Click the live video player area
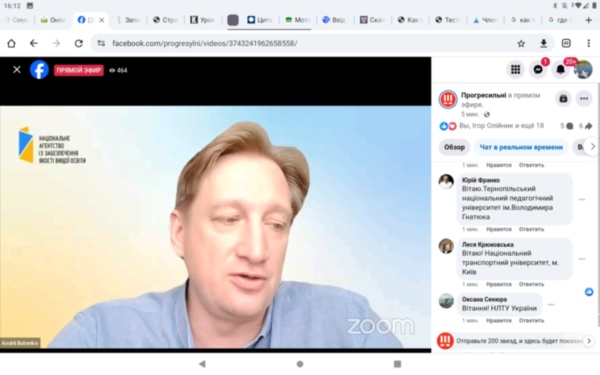This screenshot has width=600, height=375. (x=215, y=227)
